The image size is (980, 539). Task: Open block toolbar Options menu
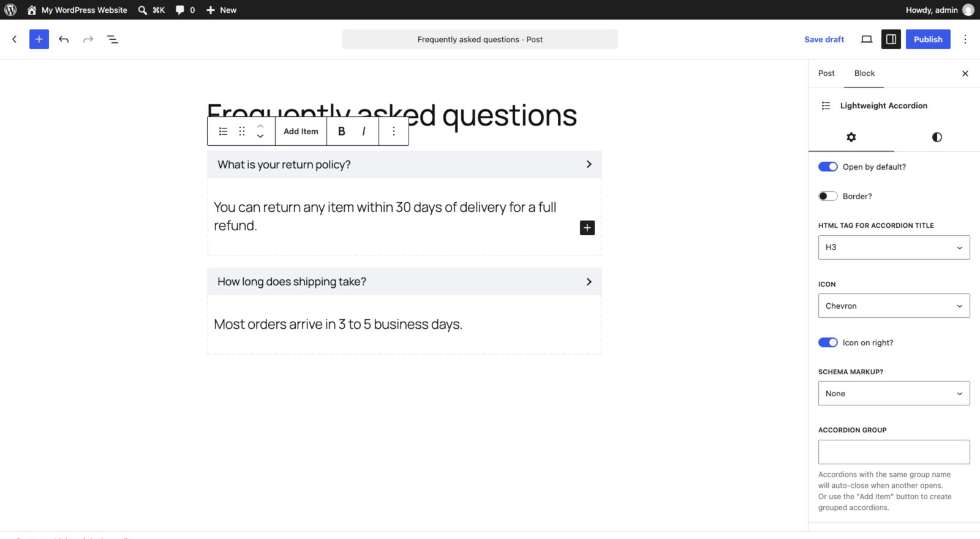(x=394, y=131)
